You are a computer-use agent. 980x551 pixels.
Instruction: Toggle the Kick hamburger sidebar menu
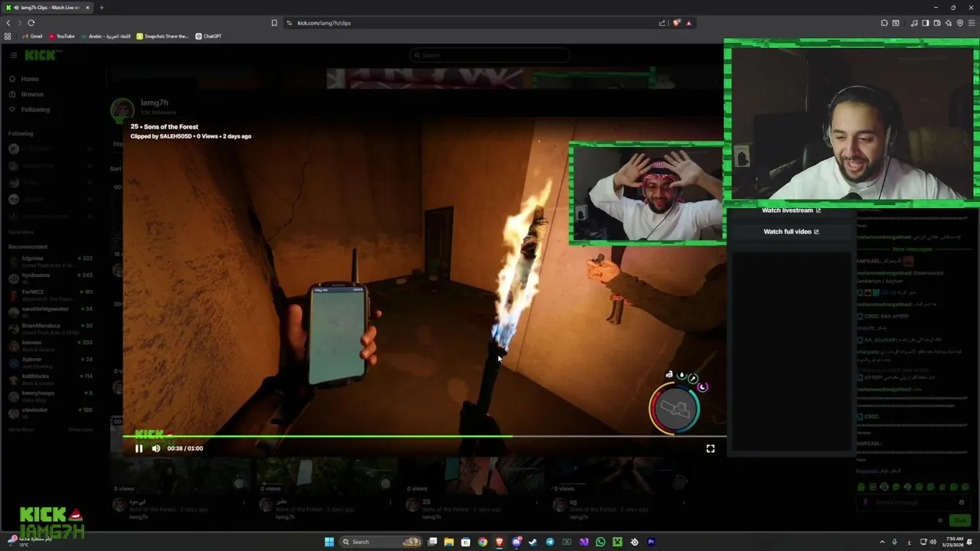click(x=13, y=55)
